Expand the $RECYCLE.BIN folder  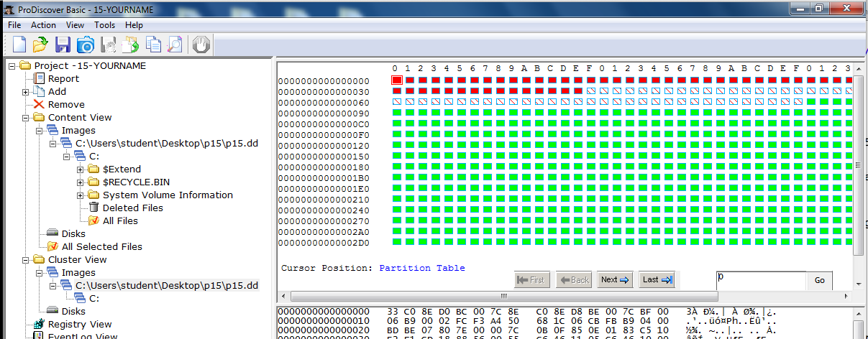[81, 182]
